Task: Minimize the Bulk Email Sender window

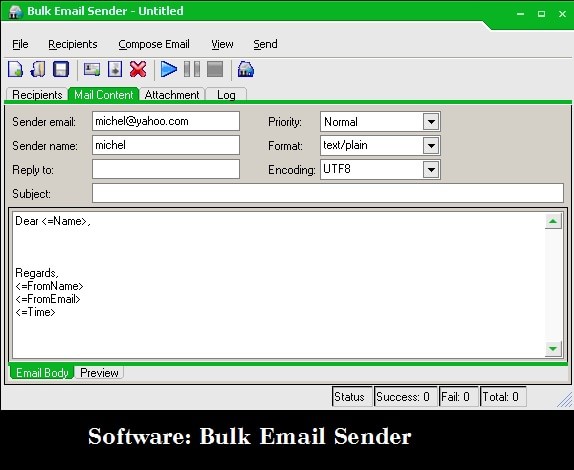Action: click(x=521, y=14)
